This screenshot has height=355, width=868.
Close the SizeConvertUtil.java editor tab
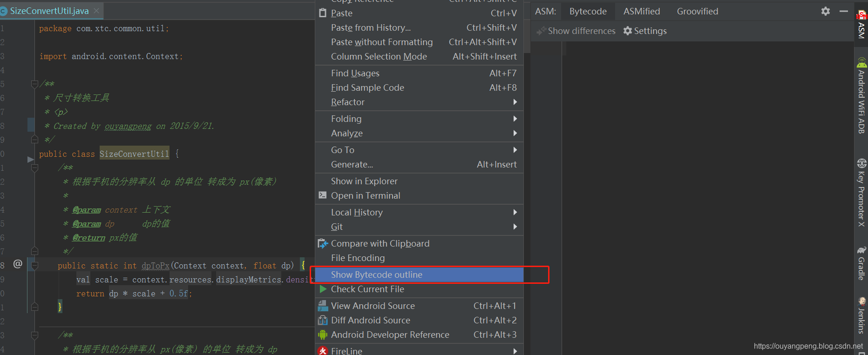[x=96, y=11]
